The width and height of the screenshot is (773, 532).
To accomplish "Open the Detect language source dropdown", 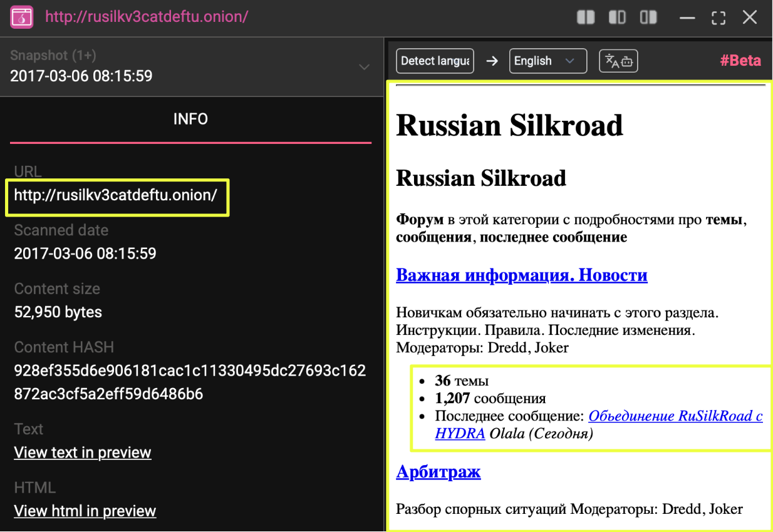I will pos(435,61).
